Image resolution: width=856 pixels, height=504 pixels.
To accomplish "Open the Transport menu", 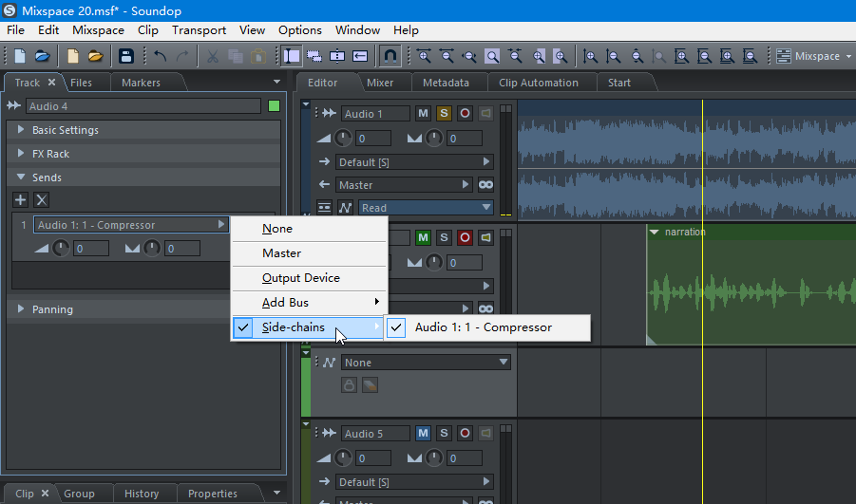I will point(199,30).
